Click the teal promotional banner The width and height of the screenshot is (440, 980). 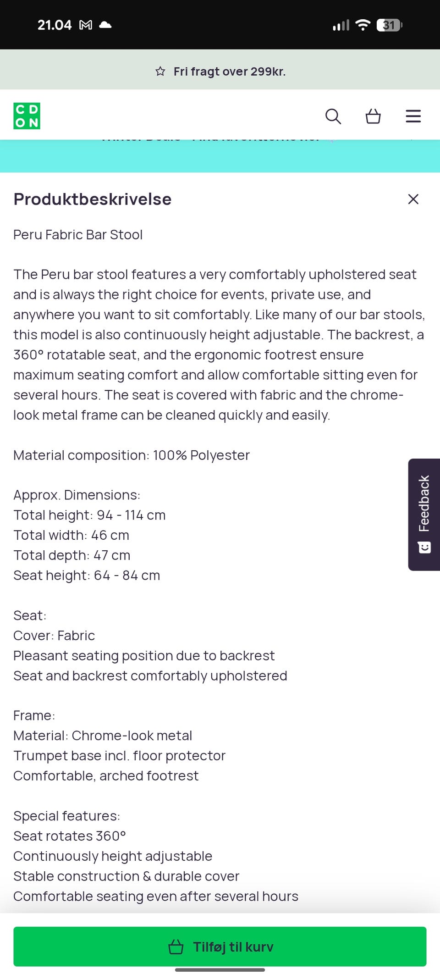[x=220, y=157]
